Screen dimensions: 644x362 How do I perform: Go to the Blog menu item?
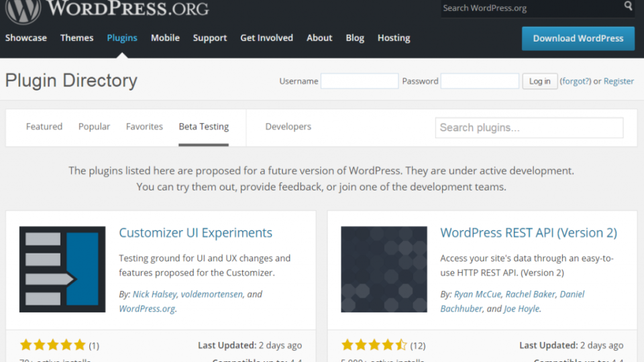355,38
